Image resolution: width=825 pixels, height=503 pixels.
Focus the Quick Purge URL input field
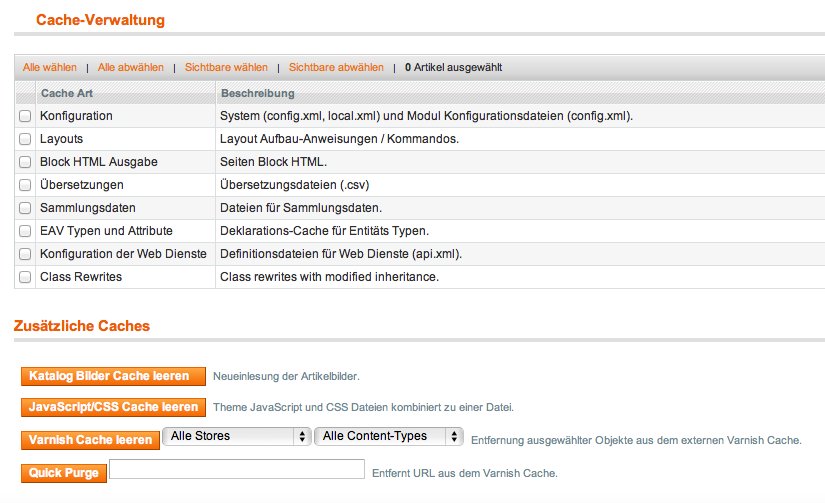[236, 469]
